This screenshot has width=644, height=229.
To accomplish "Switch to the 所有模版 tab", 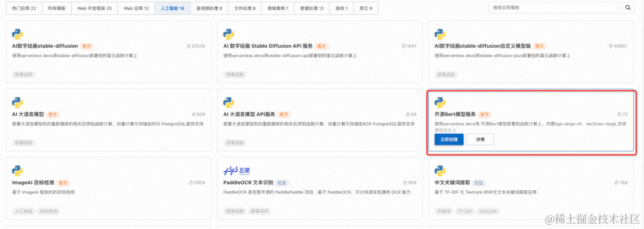I will coord(56,8).
